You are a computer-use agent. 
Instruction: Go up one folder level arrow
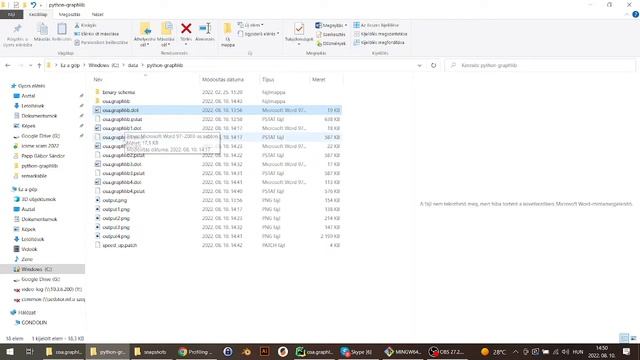coord(39,65)
